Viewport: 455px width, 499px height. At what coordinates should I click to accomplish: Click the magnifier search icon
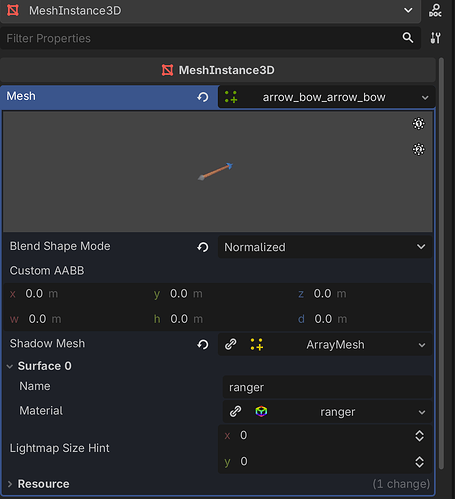pos(408,38)
